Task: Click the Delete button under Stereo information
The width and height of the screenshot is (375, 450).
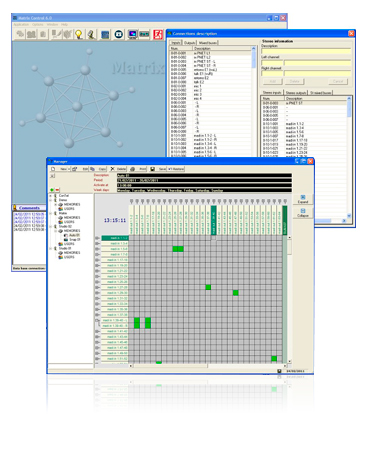Action: pyautogui.click(x=294, y=81)
